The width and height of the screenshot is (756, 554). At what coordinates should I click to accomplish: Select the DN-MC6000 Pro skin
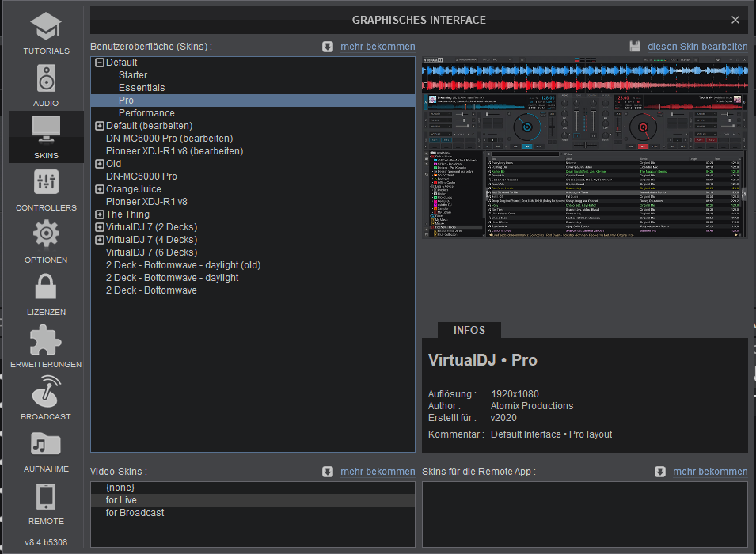[x=253, y=176]
